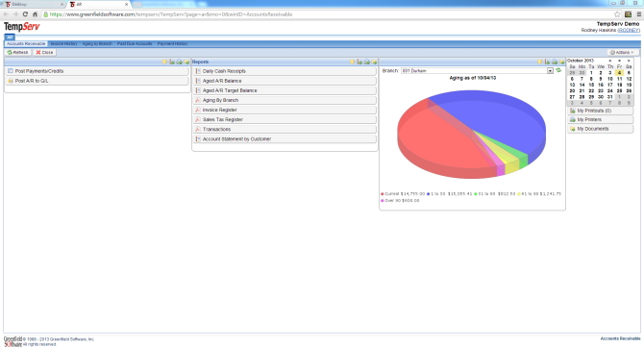The width and height of the screenshot is (644, 348).
Task: Switch to the Accounts Receivable tab
Action: (x=26, y=43)
